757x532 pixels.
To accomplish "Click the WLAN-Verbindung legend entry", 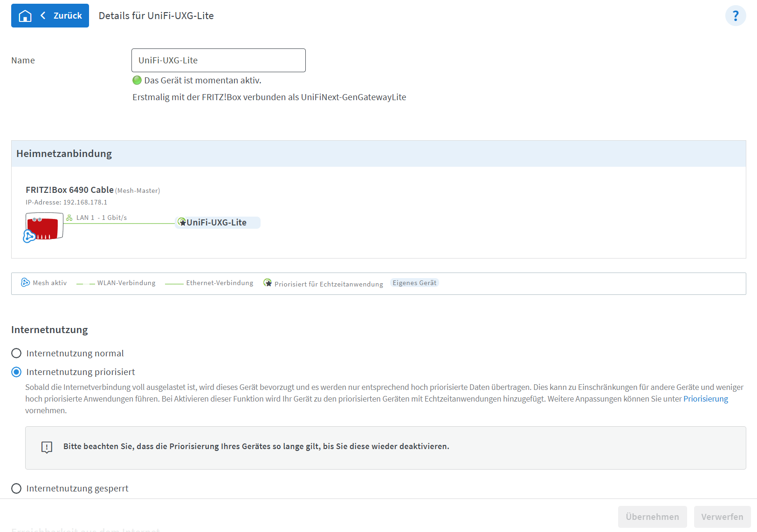I will click(x=116, y=283).
